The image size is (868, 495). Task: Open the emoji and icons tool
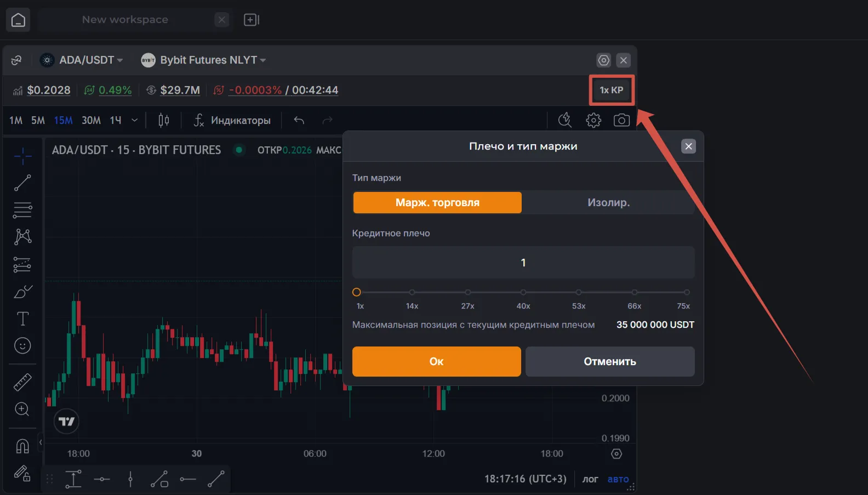tap(22, 345)
